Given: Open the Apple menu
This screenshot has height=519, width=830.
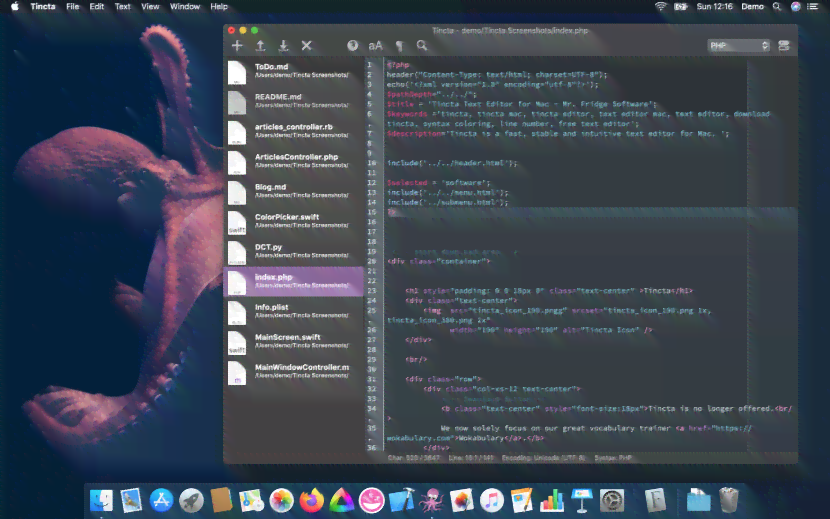Looking at the screenshot, I should [x=15, y=6].
